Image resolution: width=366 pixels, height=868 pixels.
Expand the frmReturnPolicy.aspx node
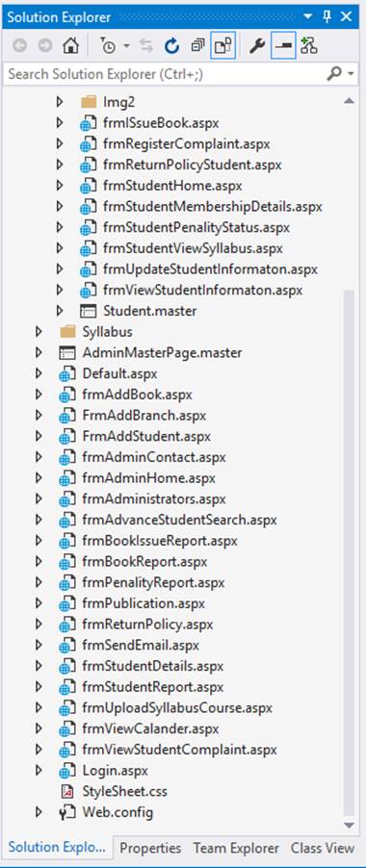39,625
